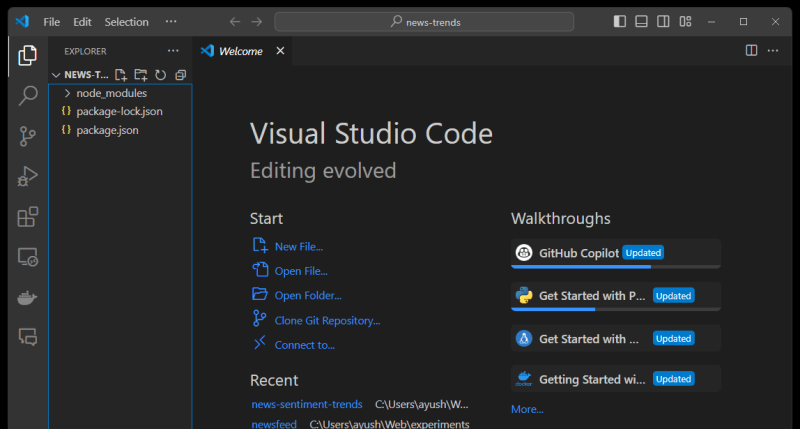Open the Edit menu
800x429 pixels.
click(82, 22)
